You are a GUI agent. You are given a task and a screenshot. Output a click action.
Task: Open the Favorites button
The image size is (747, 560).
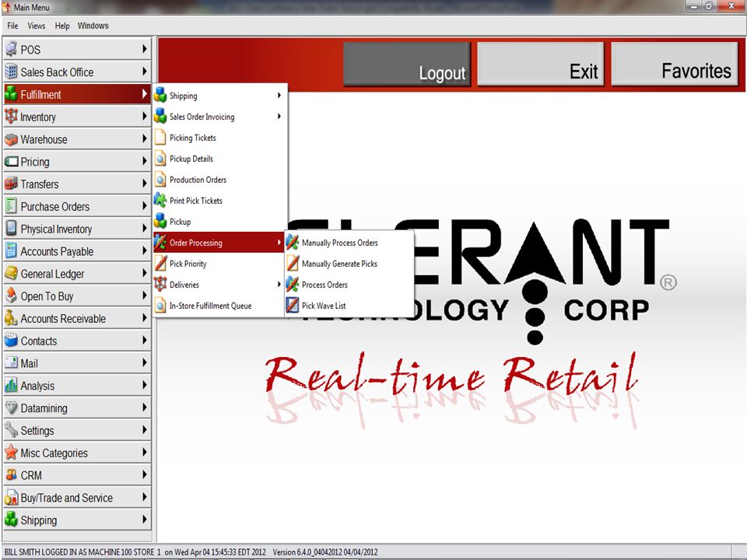[x=675, y=64]
